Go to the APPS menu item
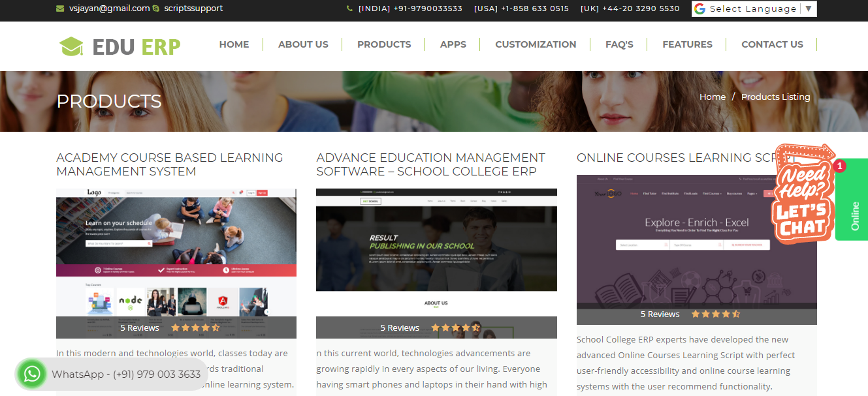This screenshot has height=396, width=868. coord(453,44)
